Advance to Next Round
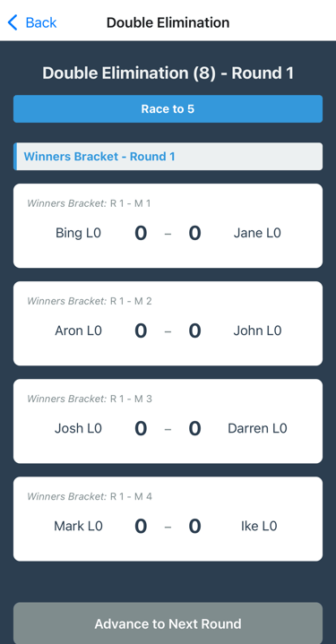336x644 pixels. click(x=168, y=623)
